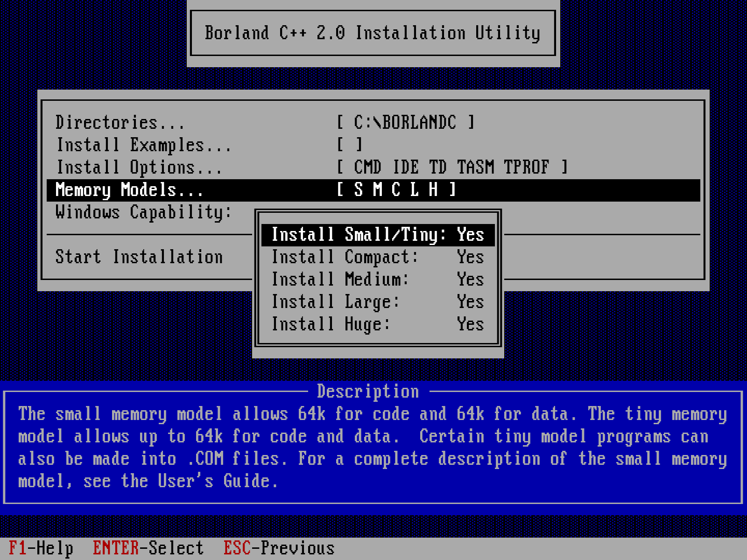Click the Borland C++ 2.0 Installation Utility title
The image size is (747, 560).
coord(373,33)
